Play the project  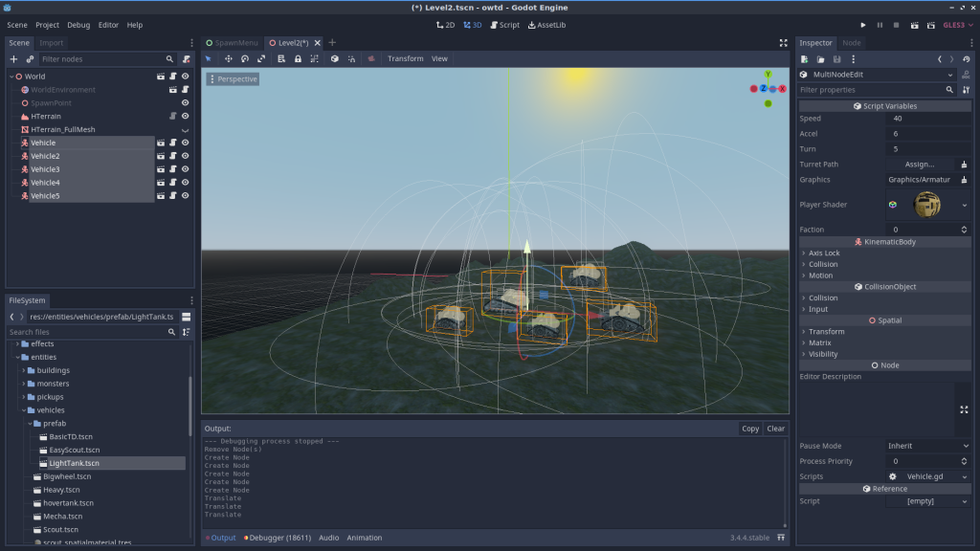pos(863,25)
